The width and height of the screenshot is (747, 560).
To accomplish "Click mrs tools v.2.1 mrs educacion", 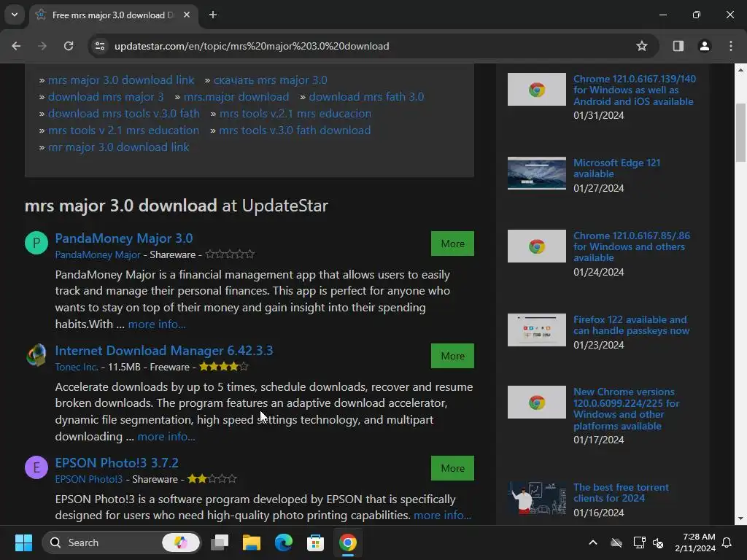I will (295, 113).
